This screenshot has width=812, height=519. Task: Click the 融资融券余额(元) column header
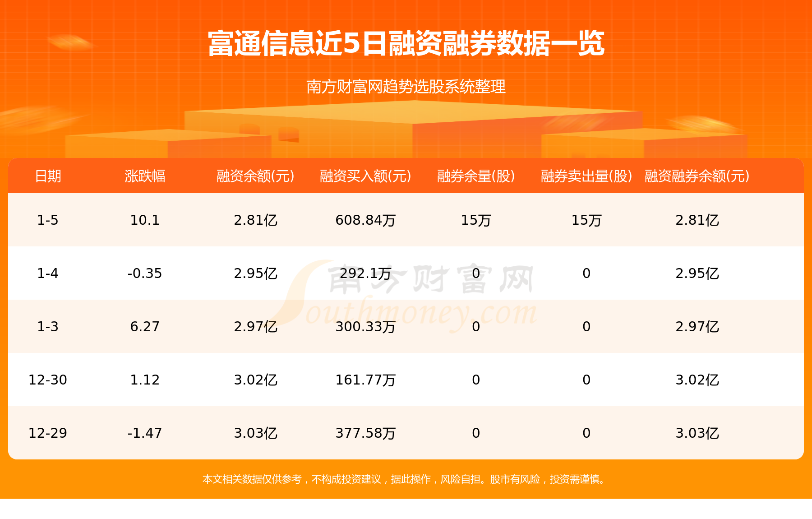click(697, 176)
